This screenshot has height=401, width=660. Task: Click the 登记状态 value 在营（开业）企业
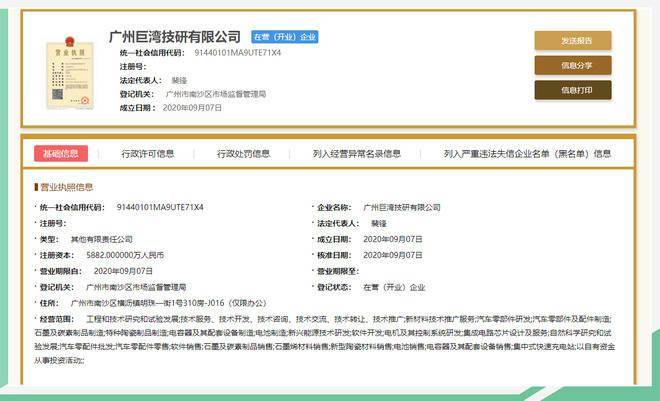pyautogui.click(x=394, y=287)
